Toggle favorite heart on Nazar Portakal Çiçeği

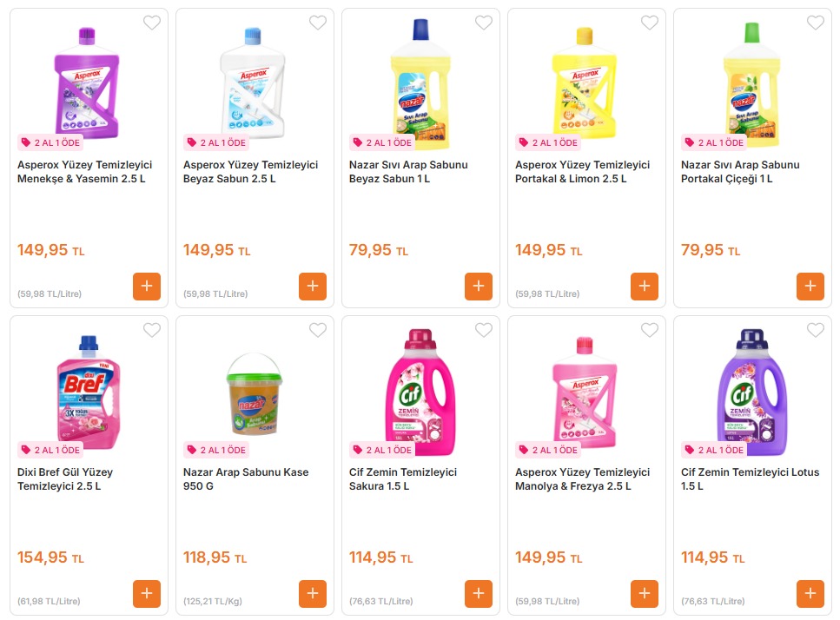point(816,23)
